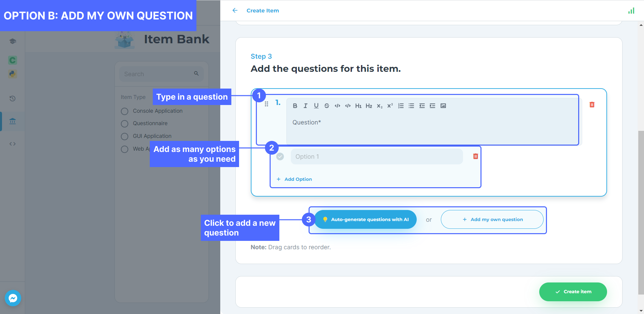Apply Heading 1 style

[x=358, y=106]
